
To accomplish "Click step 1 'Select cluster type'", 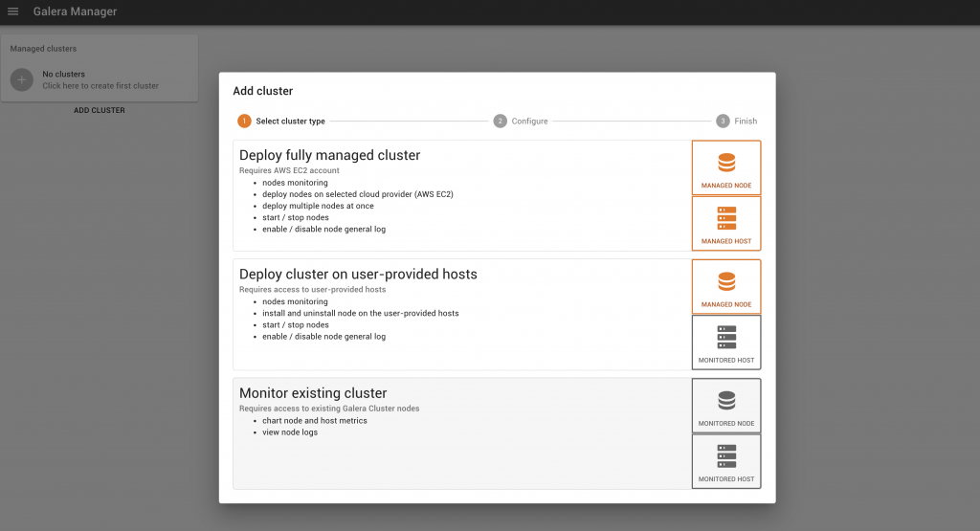I will (281, 122).
